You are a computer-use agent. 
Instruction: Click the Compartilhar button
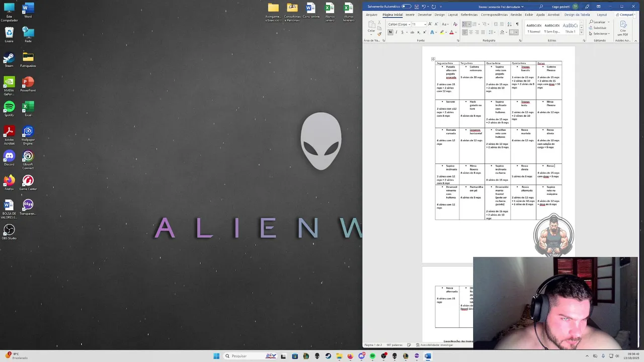pyautogui.click(x=625, y=15)
